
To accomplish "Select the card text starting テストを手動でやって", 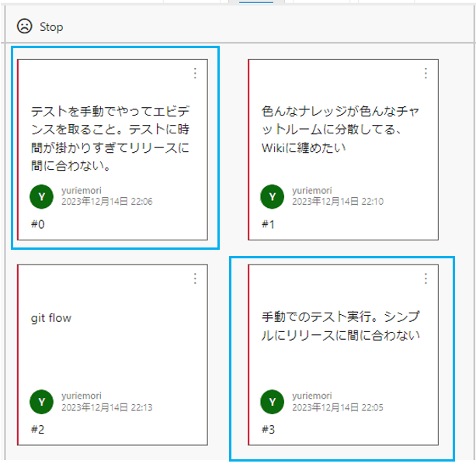I will coord(110,138).
